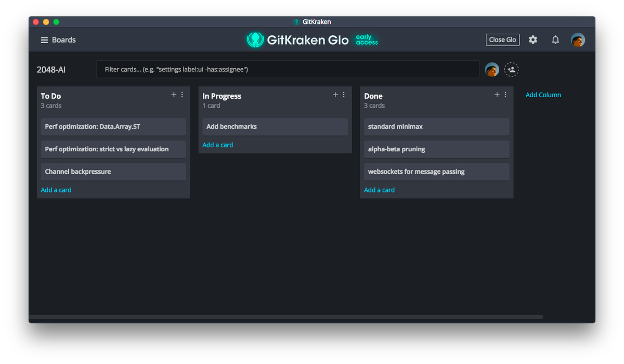Open the invite member icon near filter bar
Screen dimensions: 624x364
511,69
